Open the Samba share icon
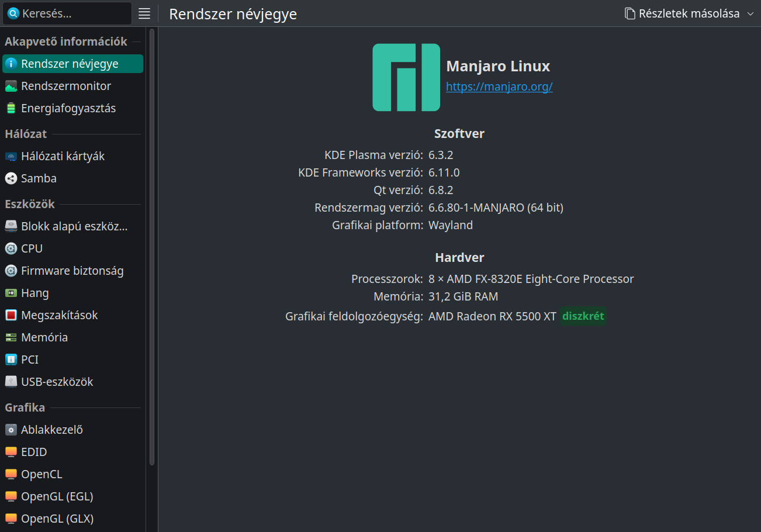This screenshot has width=761, height=532. [11, 178]
